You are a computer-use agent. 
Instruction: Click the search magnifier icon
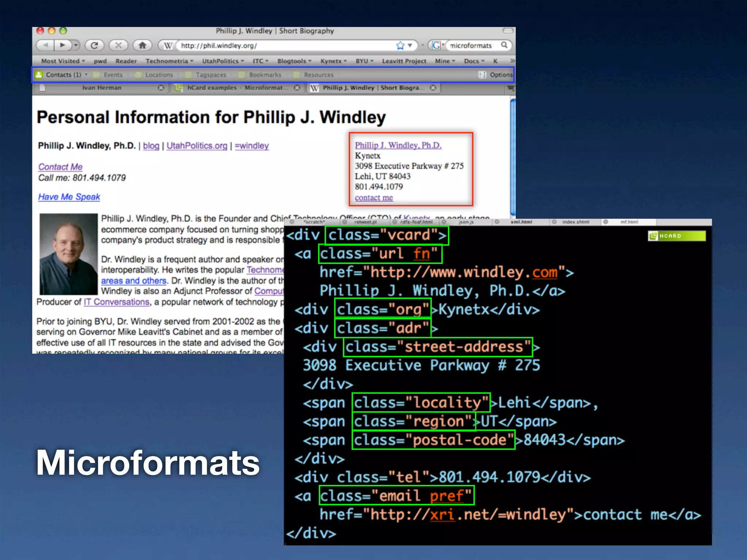click(x=504, y=45)
